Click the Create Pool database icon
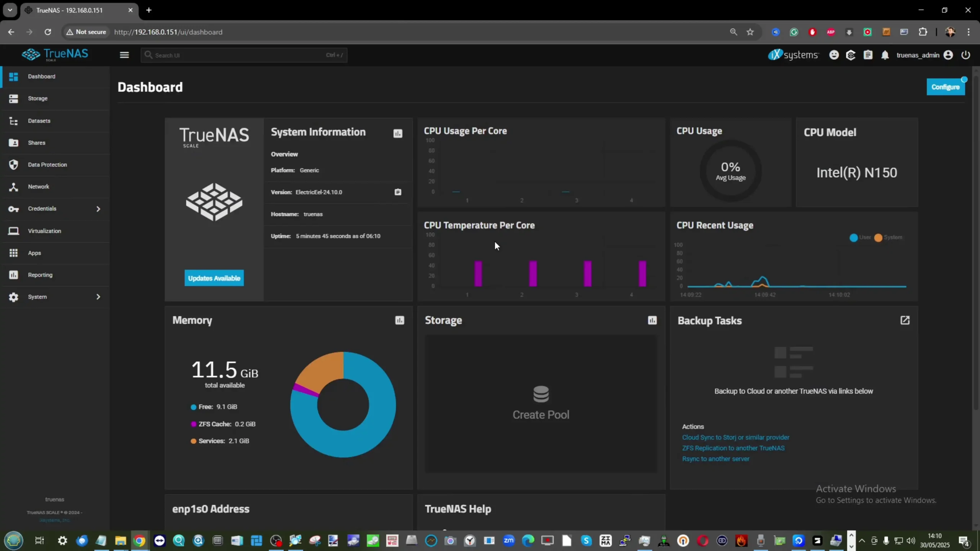This screenshot has height=551, width=980. 541,394
